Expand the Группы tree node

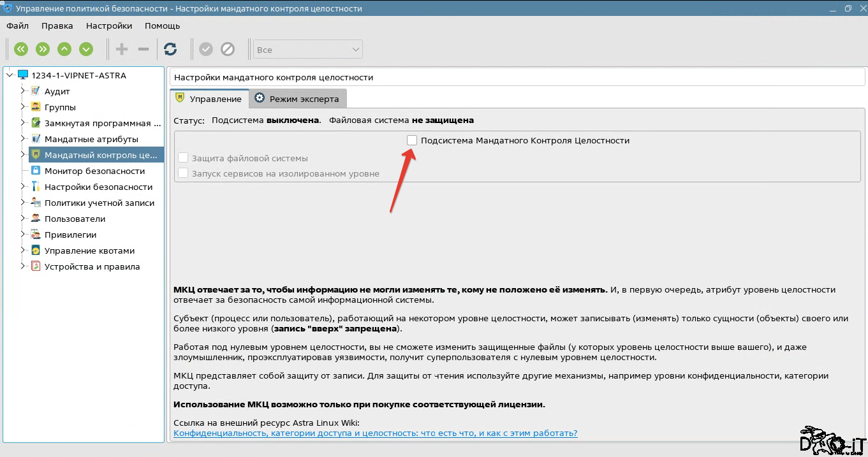pos(23,107)
